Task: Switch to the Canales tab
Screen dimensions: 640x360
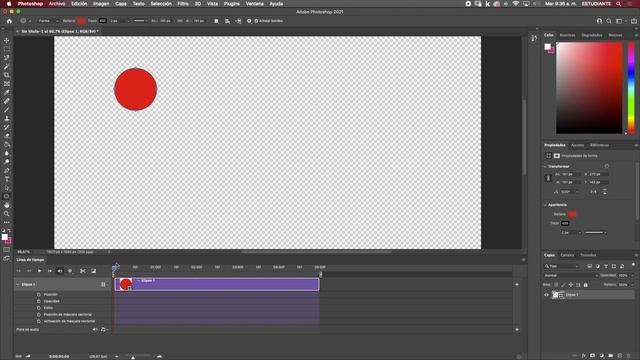Action: coord(567,255)
